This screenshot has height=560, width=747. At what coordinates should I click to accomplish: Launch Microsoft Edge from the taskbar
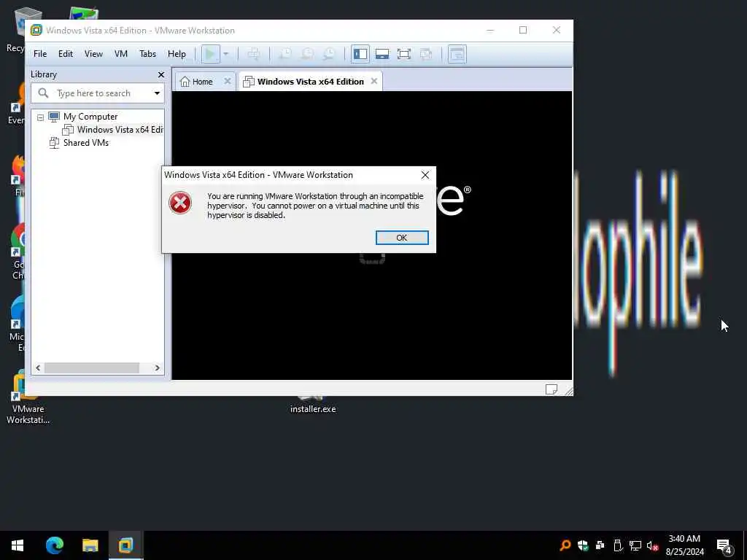pos(54,545)
